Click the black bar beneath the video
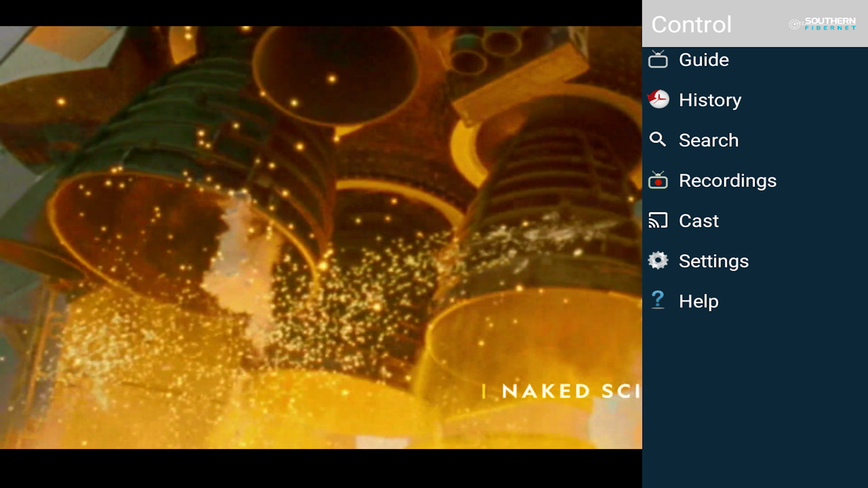The image size is (868, 488). (316, 469)
